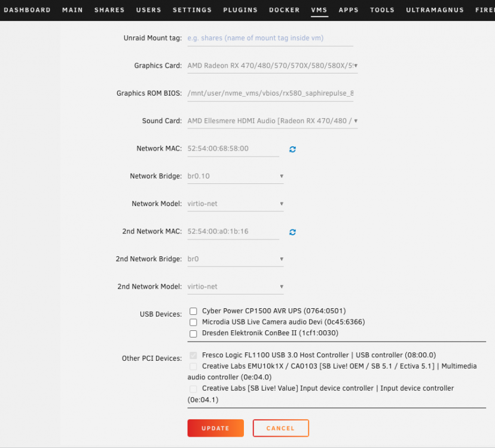Enable Cyber Power CP1500 AVR UPS checkbox

click(193, 311)
